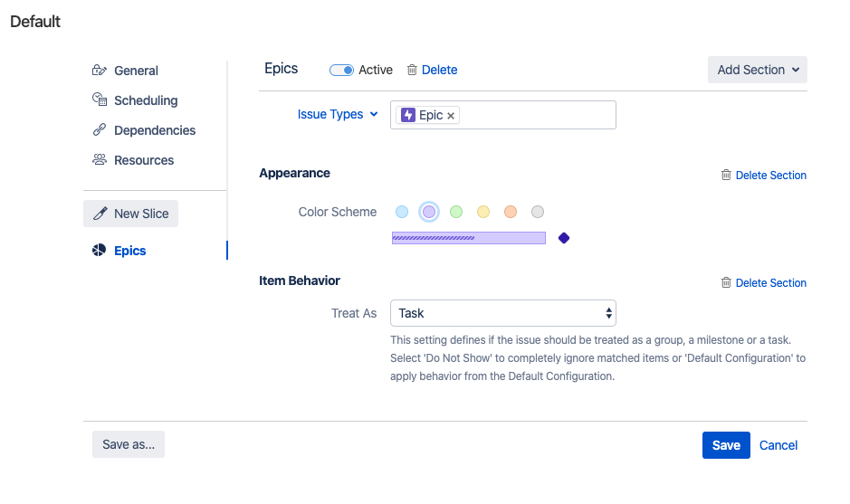The width and height of the screenshot is (850, 504).
Task: Click the Resources people icon
Action: 100,160
